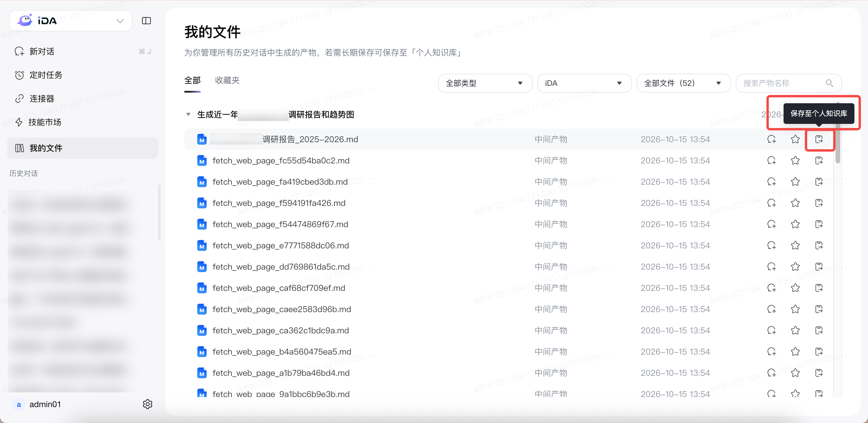Screen dimensions: 868x423
Task: Click the search magnifier icon
Action: [x=829, y=83]
